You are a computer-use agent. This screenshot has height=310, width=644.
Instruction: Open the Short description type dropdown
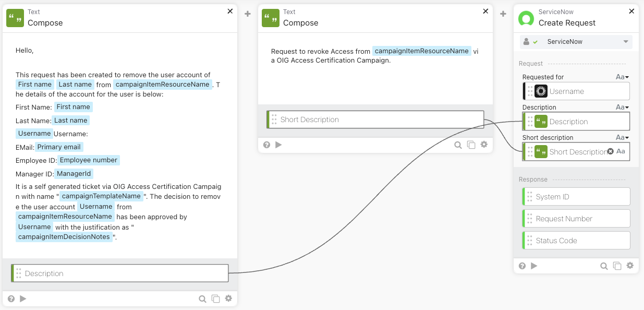[622, 137]
